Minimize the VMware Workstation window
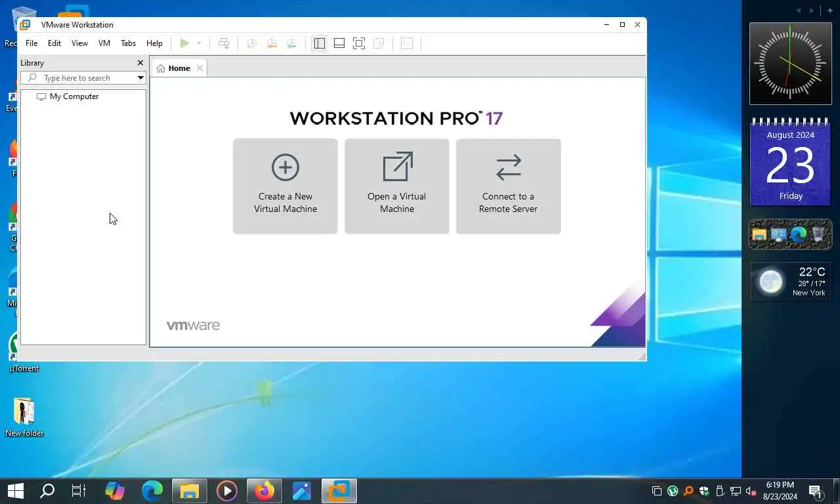840x504 pixels. click(x=606, y=25)
